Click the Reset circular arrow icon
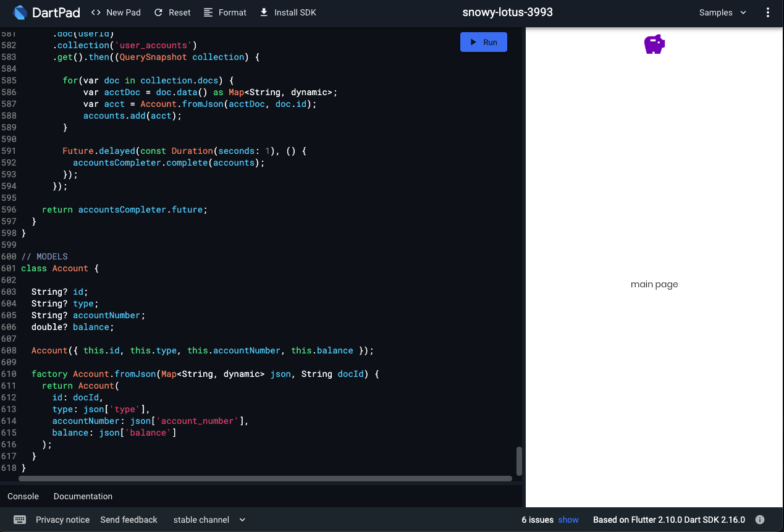 click(x=159, y=12)
